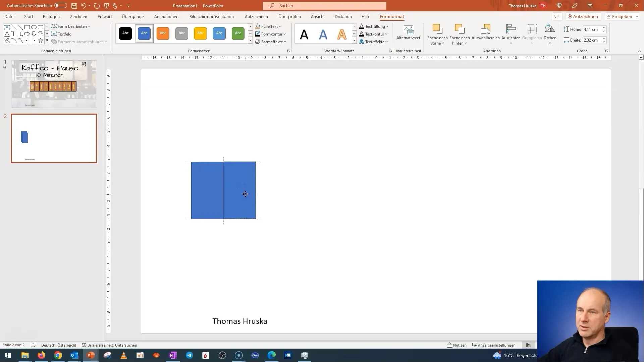Click Barrierefreiheit: Untersuchen in status bar
The width and height of the screenshot is (644, 362).
109,345
